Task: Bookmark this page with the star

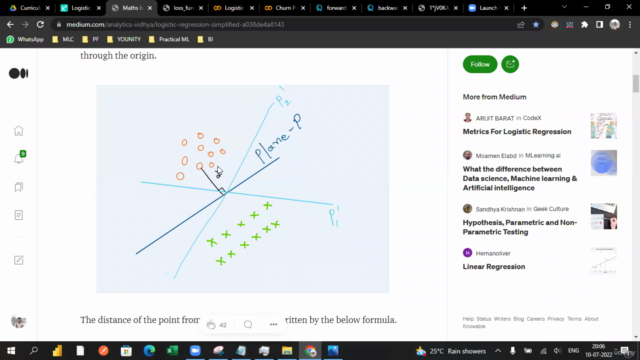Action: 536,25
